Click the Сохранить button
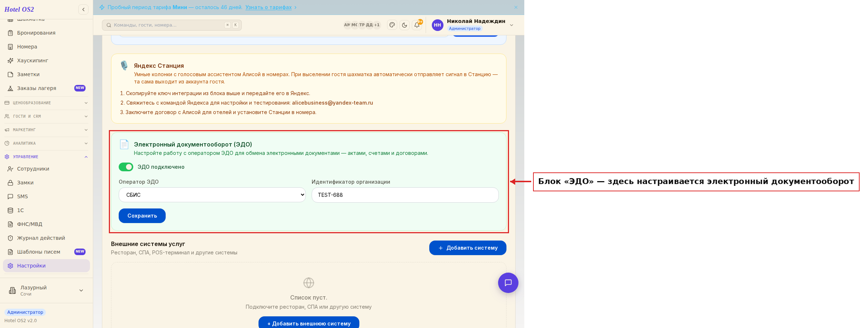Viewport: 868px width, 328px height. [142, 216]
